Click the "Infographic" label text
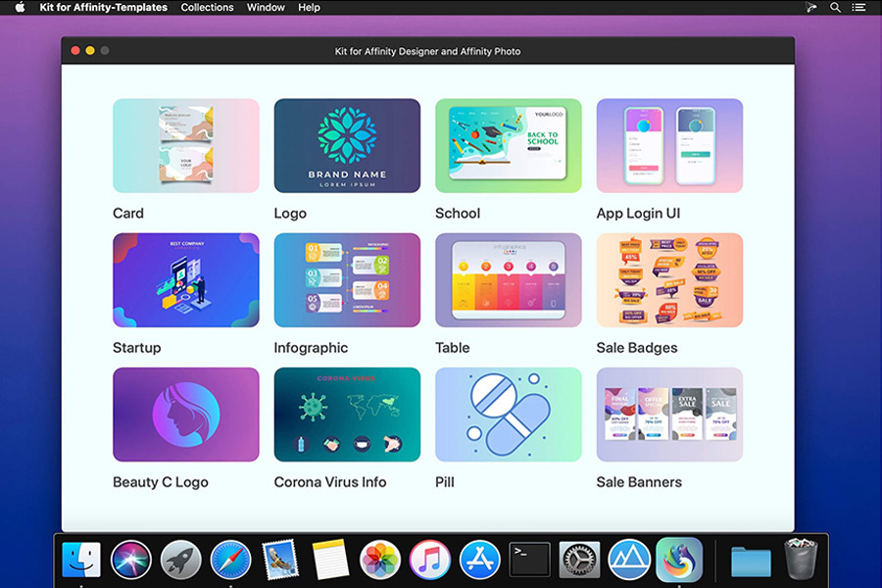The image size is (882, 588). pyautogui.click(x=311, y=348)
